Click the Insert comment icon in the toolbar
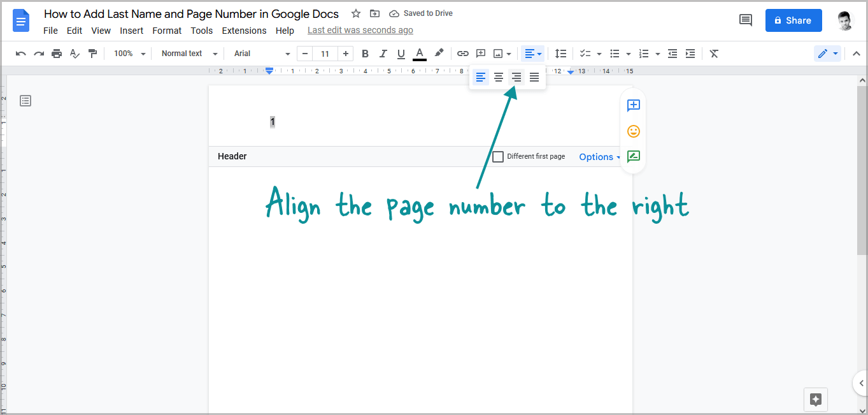 (x=481, y=54)
